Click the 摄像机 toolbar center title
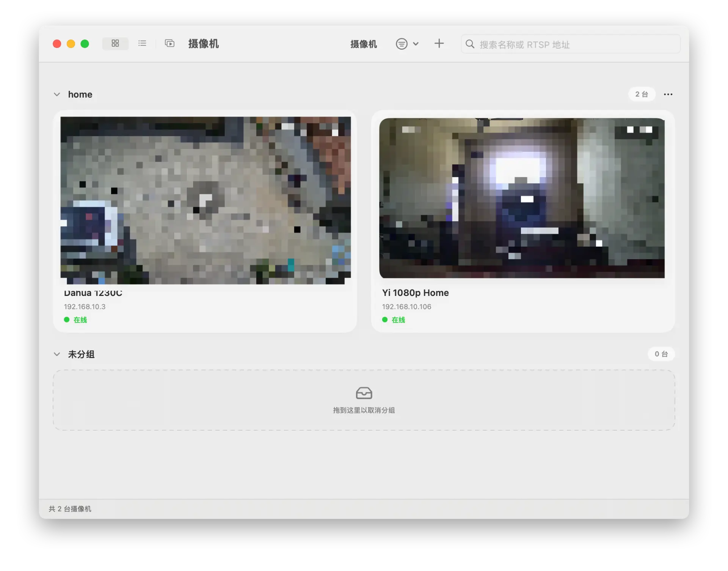 (x=363, y=44)
